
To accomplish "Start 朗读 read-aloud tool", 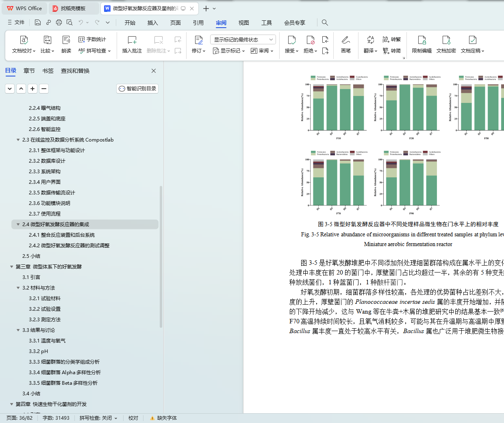I will click(66, 45).
